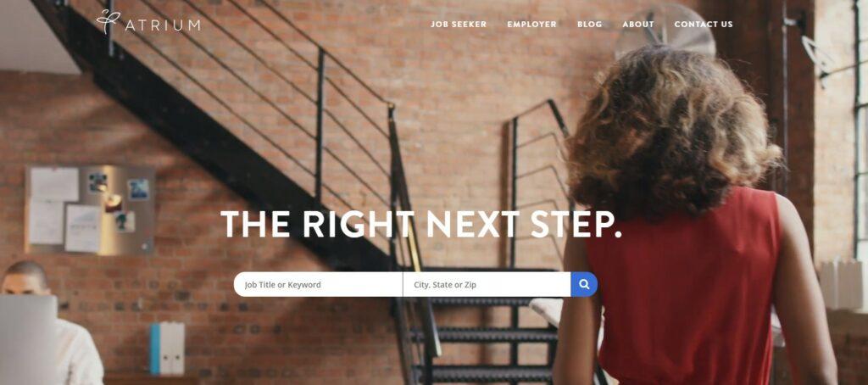
Task: Open the About section
Action: [637, 25]
